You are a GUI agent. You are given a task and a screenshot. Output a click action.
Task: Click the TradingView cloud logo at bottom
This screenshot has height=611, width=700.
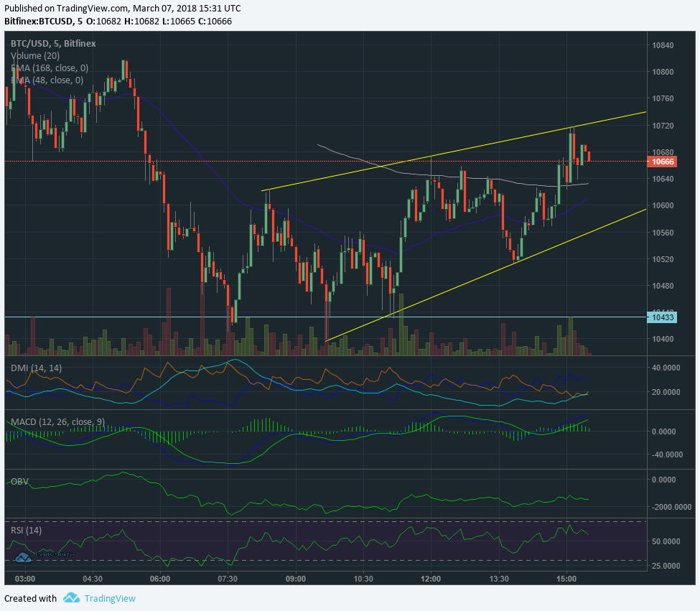[x=71, y=597]
